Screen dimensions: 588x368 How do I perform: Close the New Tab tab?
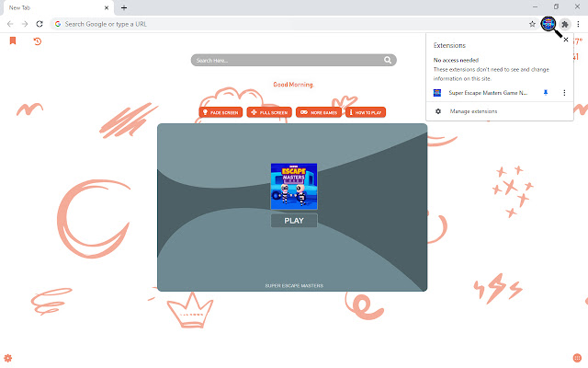coord(107,7)
